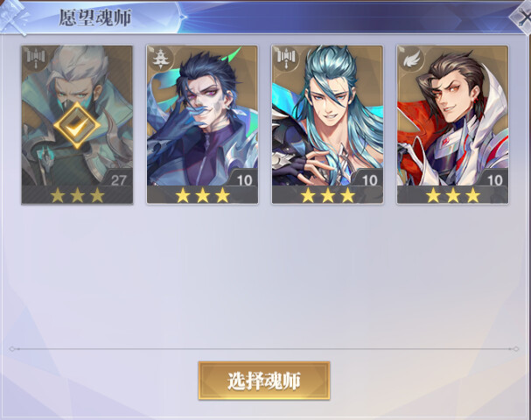Select the dark-haired purple-eyed soul master card
Viewport: 531px width, 420px height.
pos(202,124)
